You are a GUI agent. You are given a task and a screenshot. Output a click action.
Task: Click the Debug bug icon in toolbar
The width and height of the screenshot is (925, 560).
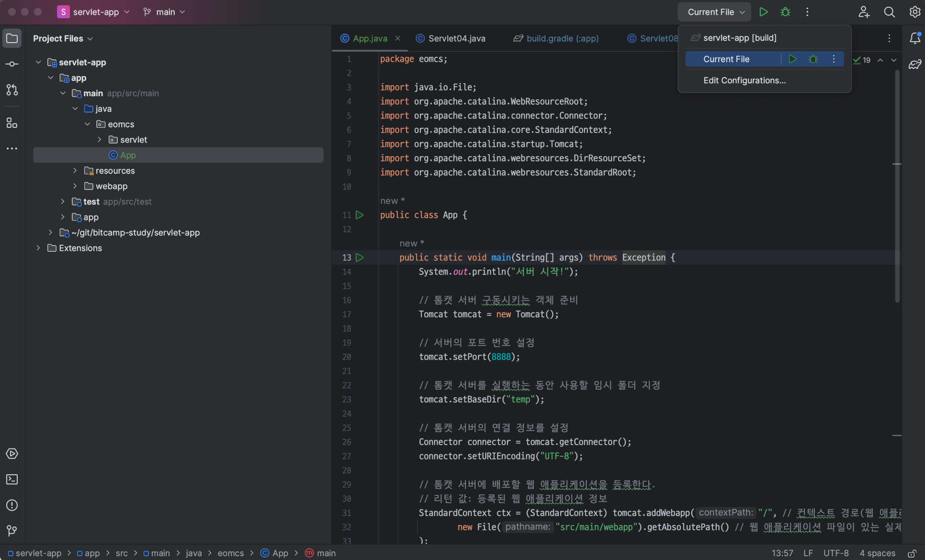click(x=785, y=12)
